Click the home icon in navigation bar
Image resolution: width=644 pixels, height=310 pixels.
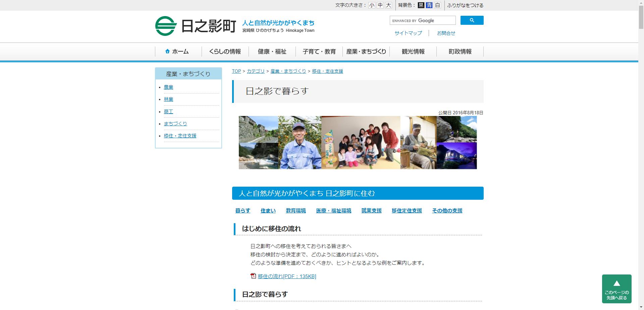(x=167, y=51)
